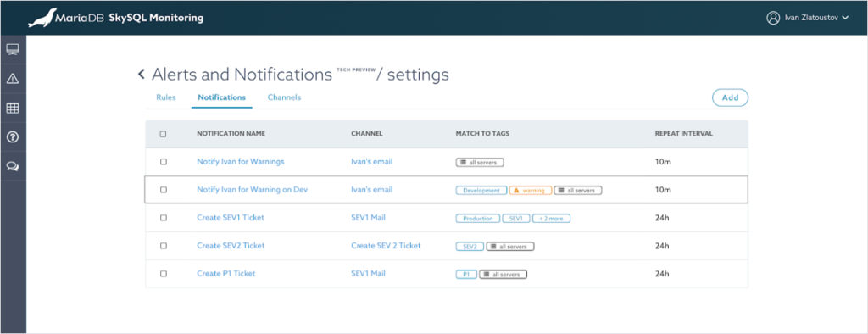Open the Create SEV 2 Ticket channel

click(x=386, y=245)
